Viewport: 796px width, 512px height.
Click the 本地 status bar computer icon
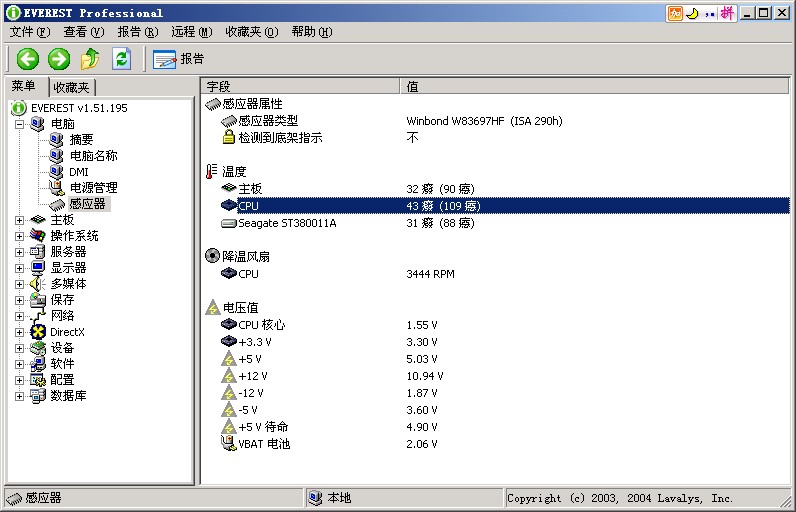point(315,498)
